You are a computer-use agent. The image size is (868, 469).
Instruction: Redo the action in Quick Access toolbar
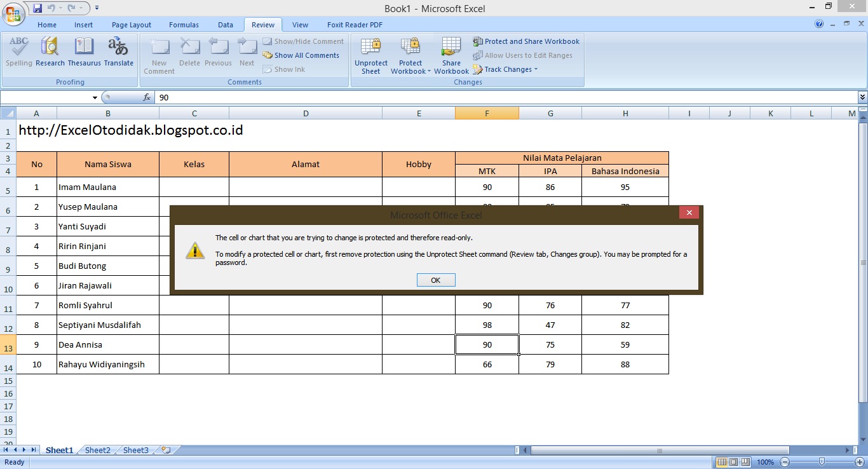(72, 8)
